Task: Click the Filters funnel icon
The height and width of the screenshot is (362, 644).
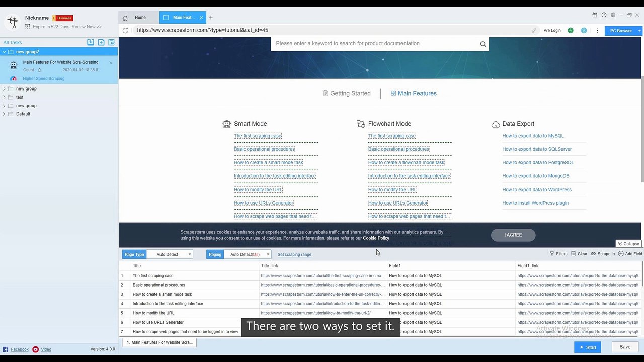Action: tap(552, 254)
